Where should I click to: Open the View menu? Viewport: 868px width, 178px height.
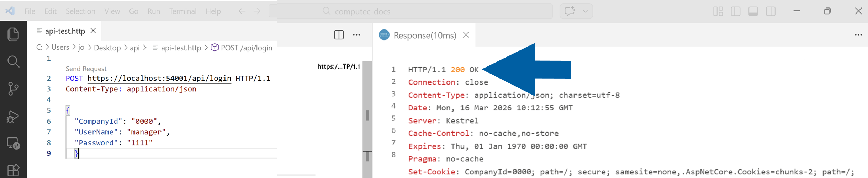tap(112, 11)
